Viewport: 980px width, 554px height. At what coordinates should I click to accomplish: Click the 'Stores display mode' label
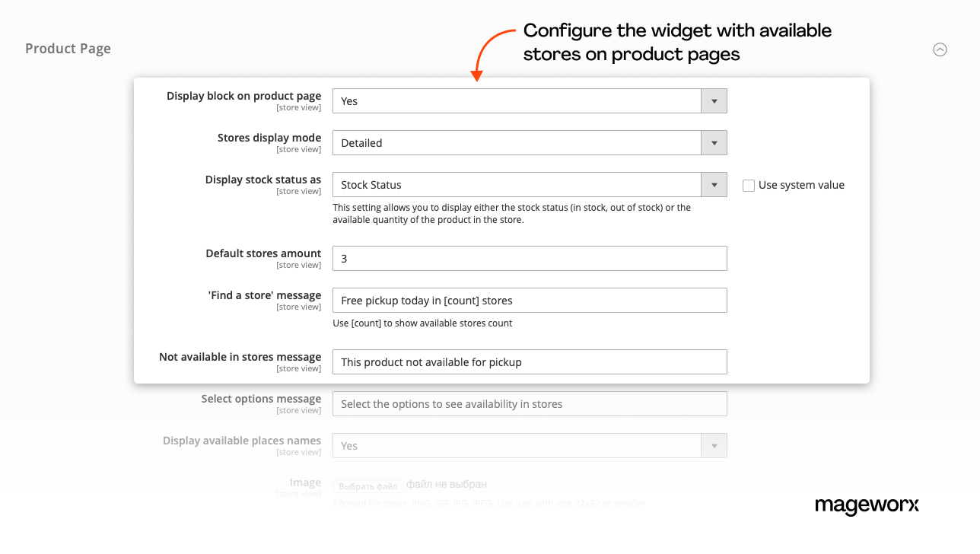coord(269,138)
